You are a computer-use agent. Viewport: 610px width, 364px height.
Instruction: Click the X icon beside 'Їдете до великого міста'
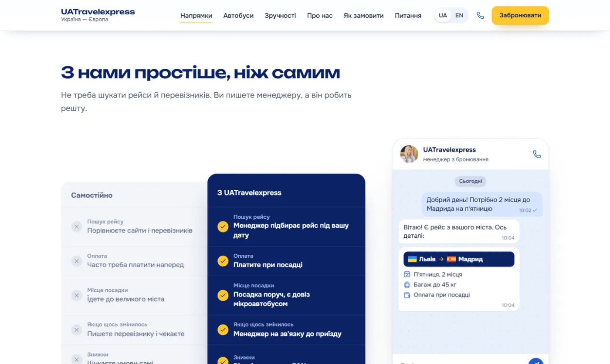[x=77, y=295]
